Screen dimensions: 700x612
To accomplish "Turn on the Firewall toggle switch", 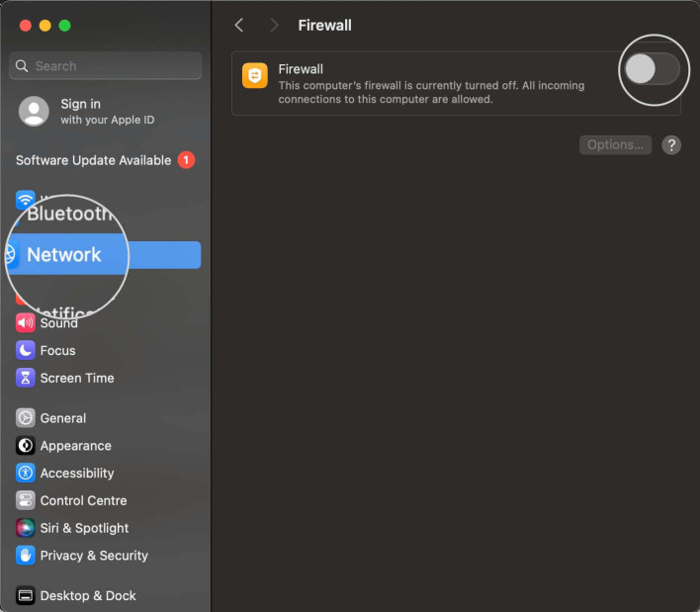I will 652,69.
